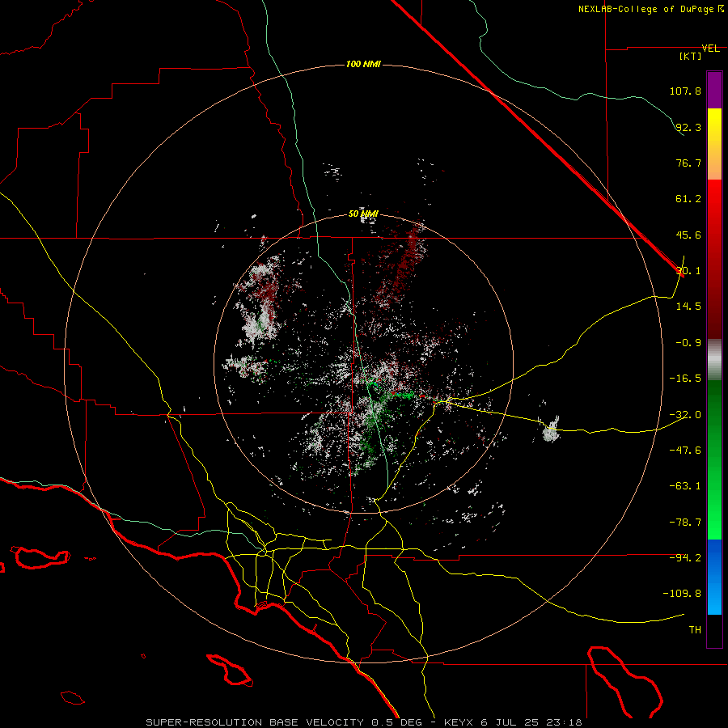Click the 14.5 velocity scale value
This screenshot has width=728, height=728.
click(688, 307)
